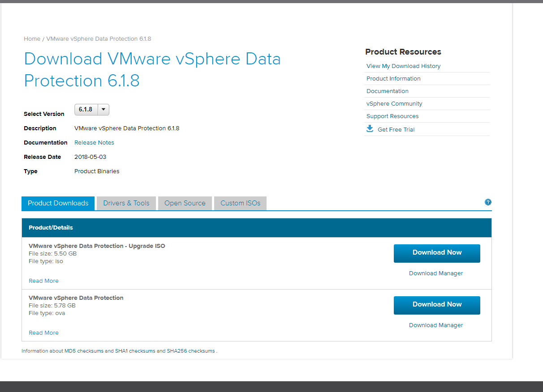Click the "Select Version" label
Image resolution: width=543 pixels, height=392 pixels.
[x=44, y=114]
